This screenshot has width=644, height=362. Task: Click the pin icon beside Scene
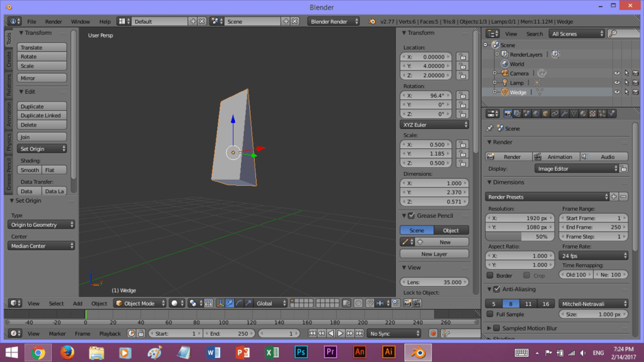[x=490, y=128]
